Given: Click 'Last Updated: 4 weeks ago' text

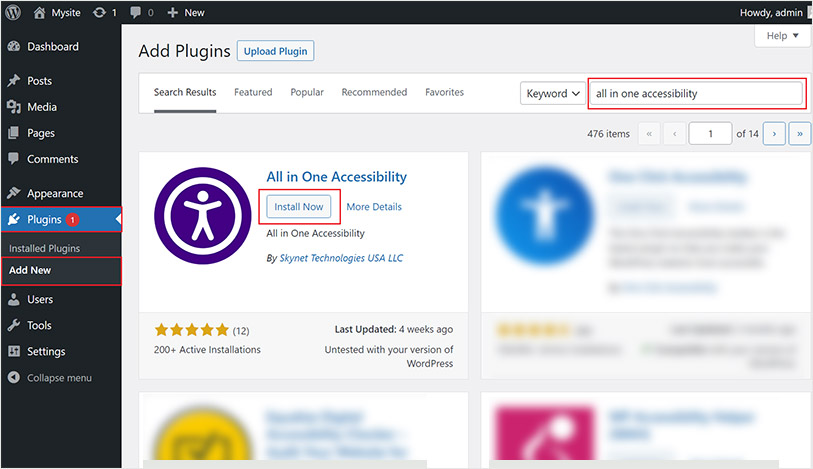Looking at the screenshot, I should click(394, 329).
